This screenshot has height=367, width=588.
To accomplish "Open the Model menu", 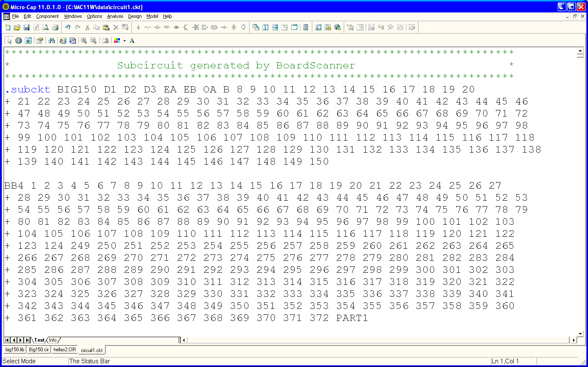I will coord(152,16).
